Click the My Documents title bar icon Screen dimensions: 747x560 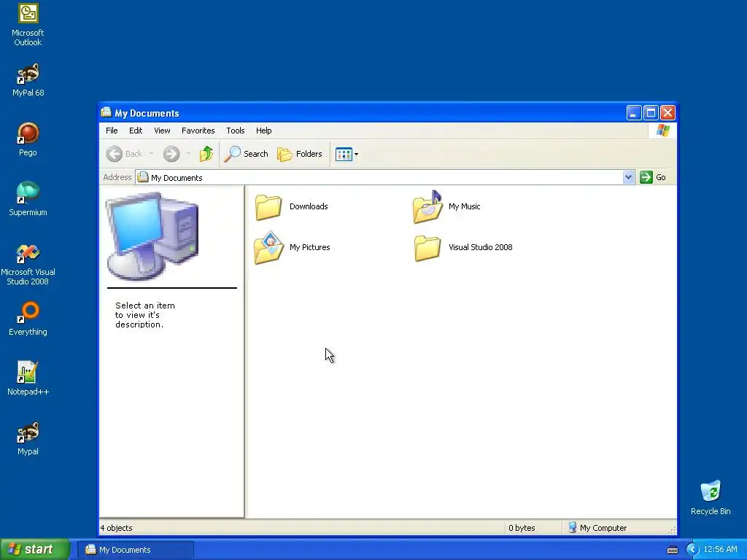[x=106, y=112]
